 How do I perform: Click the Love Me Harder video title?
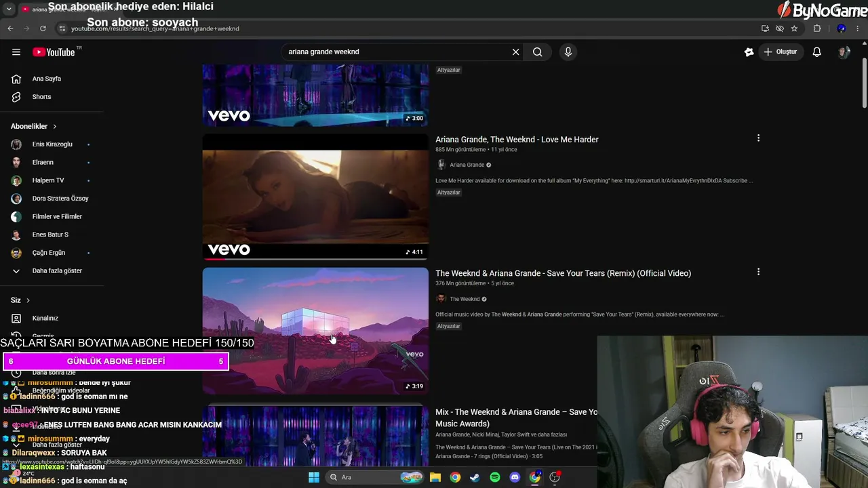click(x=517, y=140)
